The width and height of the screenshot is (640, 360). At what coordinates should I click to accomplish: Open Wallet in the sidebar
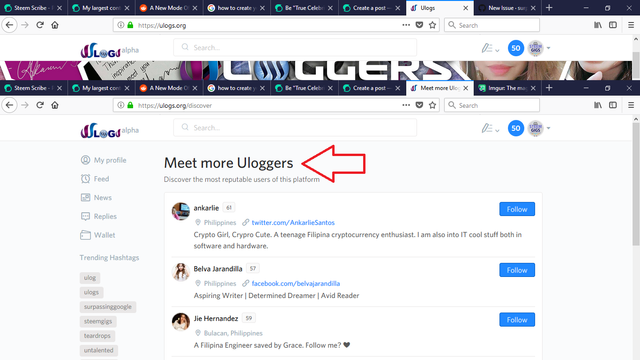(98, 235)
